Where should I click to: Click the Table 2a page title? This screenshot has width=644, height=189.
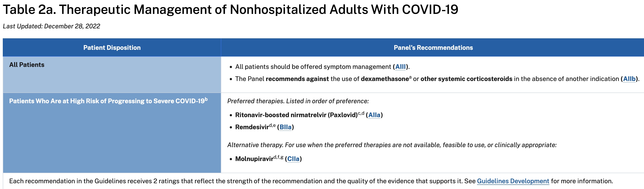pos(230,10)
